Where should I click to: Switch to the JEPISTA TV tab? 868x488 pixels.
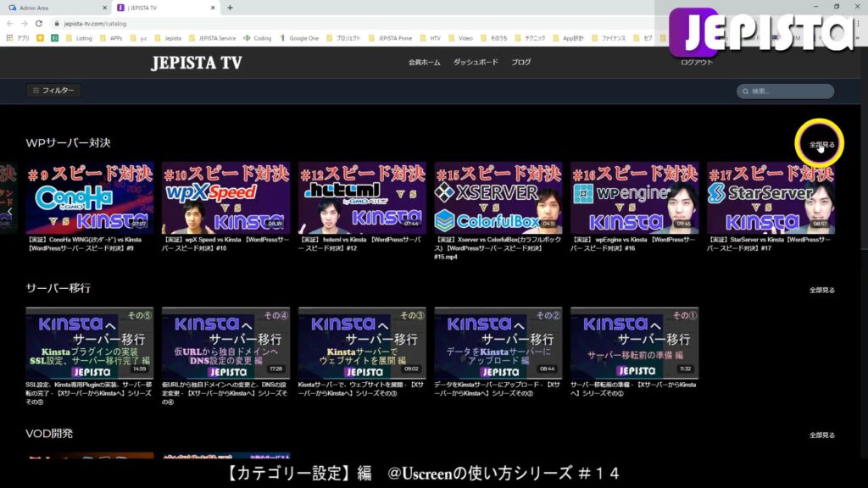tap(166, 8)
